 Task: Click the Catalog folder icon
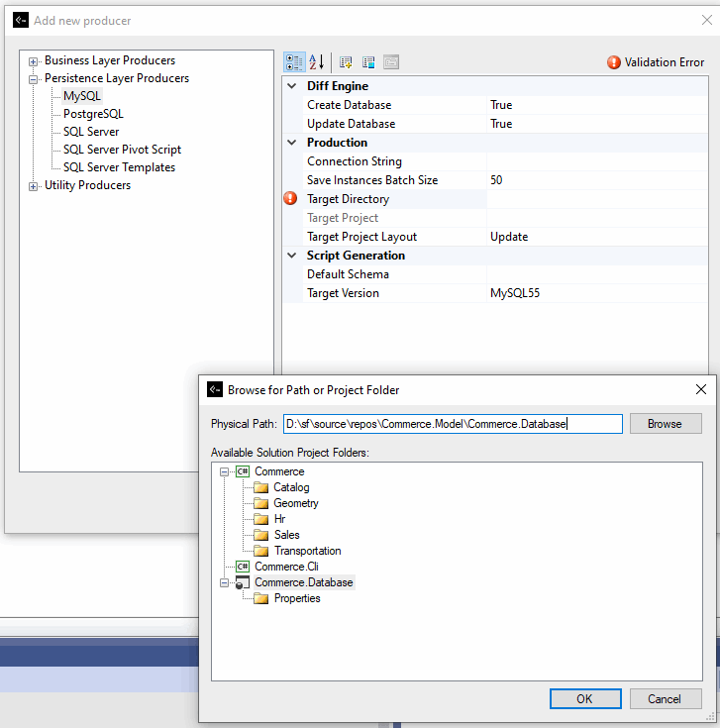[260, 487]
